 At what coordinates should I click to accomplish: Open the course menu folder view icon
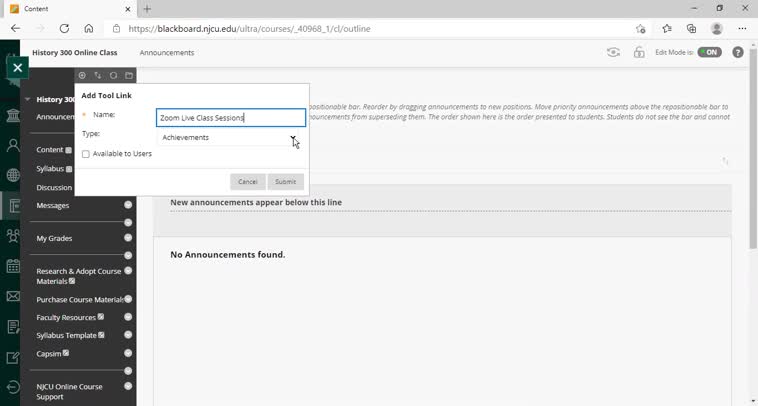pos(129,75)
